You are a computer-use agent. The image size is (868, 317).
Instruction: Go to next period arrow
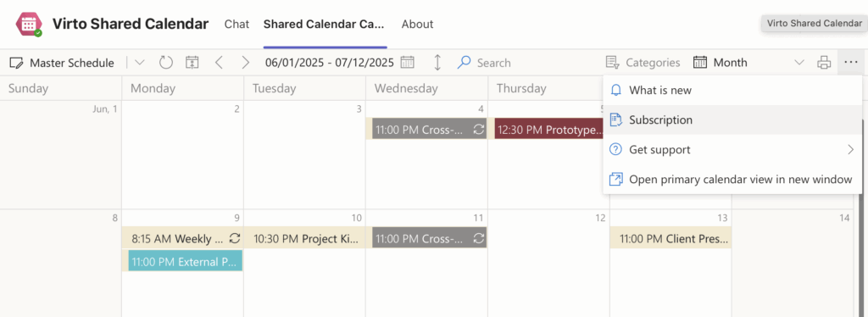246,63
